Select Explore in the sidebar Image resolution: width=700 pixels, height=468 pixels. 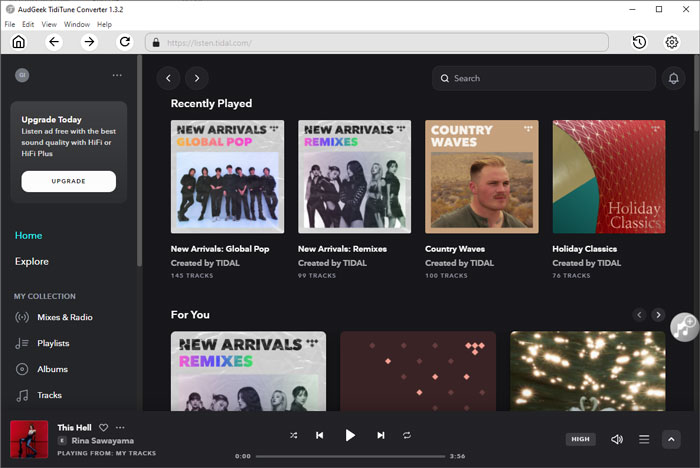pyautogui.click(x=32, y=261)
